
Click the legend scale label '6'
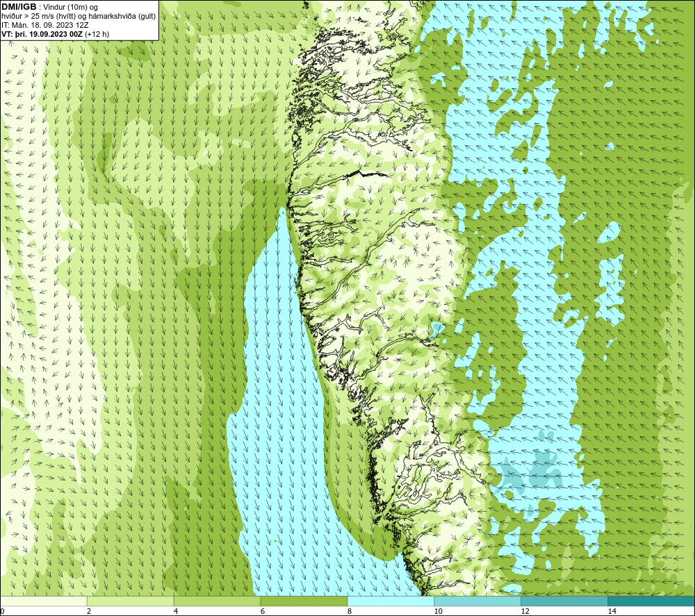coord(263,611)
